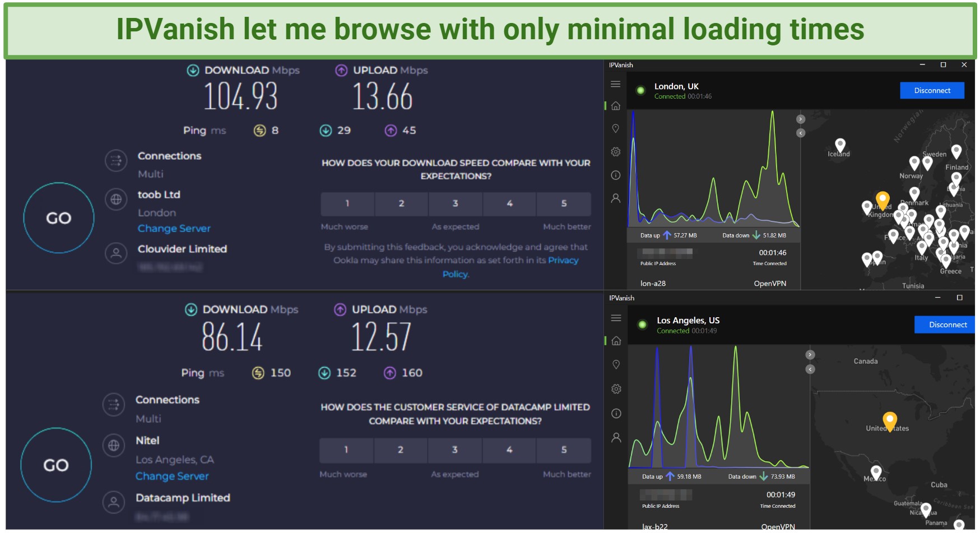Maximize the London IPVanish window
Screen dimensions: 980x533
tap(943, 65)
